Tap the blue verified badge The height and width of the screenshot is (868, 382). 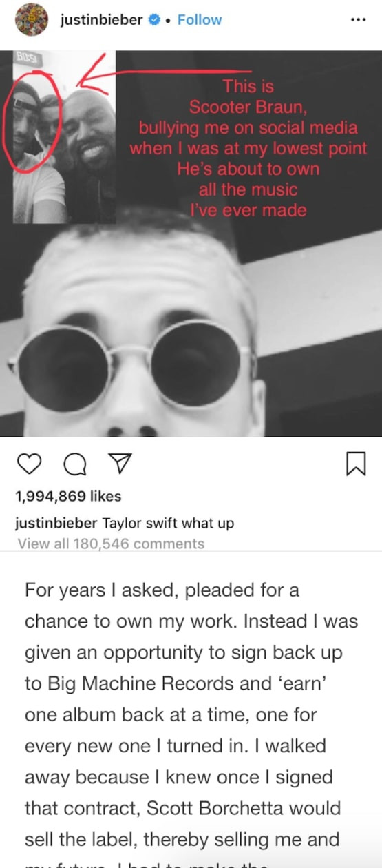153,20
